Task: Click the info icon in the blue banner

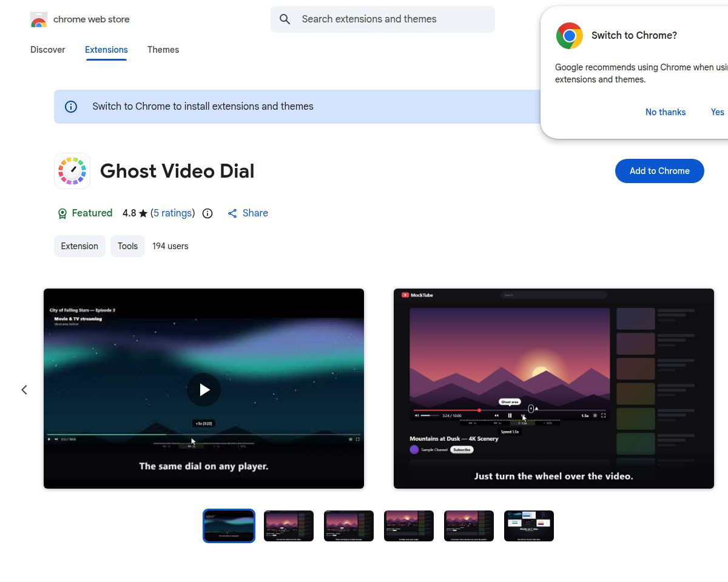Action: tap(71, 107)
